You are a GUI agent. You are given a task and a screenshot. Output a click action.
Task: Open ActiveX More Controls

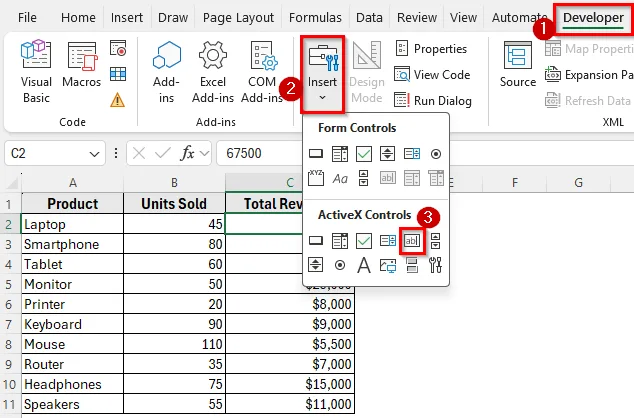tap(435, 265)
